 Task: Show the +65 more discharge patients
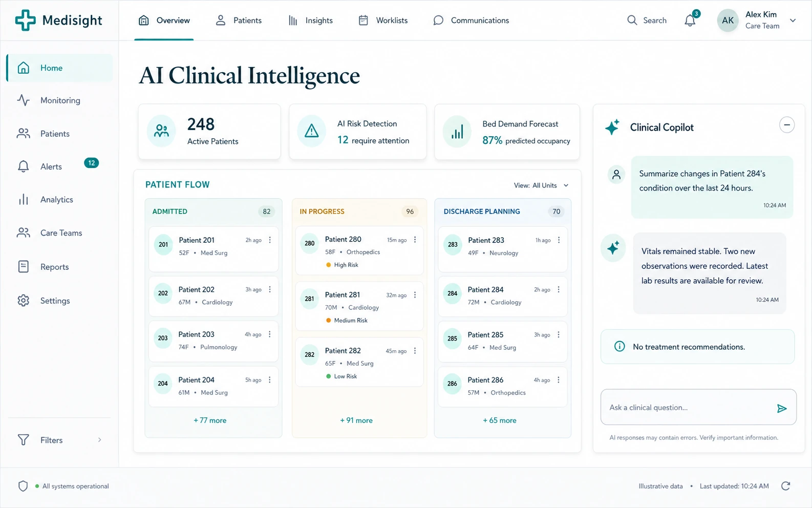(x=500, y=420)
